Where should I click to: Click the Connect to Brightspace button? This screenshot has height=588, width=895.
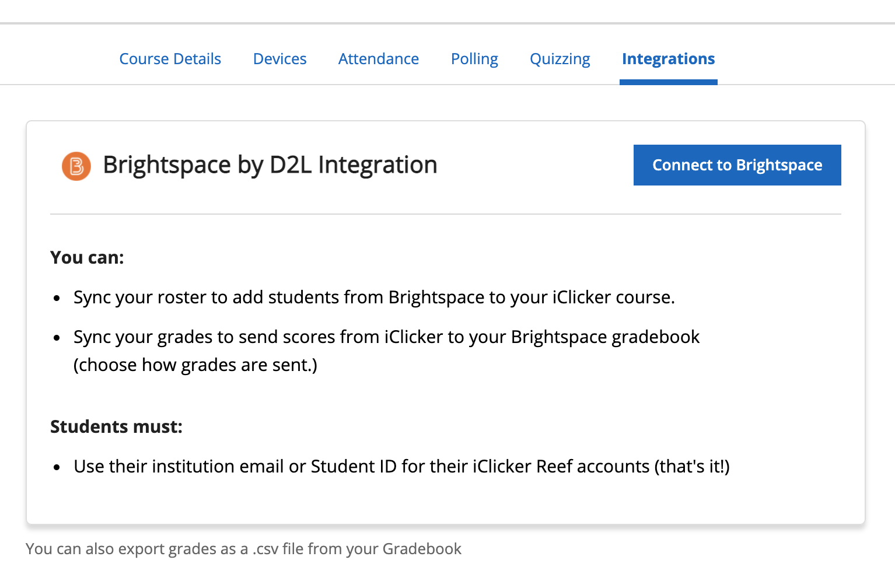737,165
